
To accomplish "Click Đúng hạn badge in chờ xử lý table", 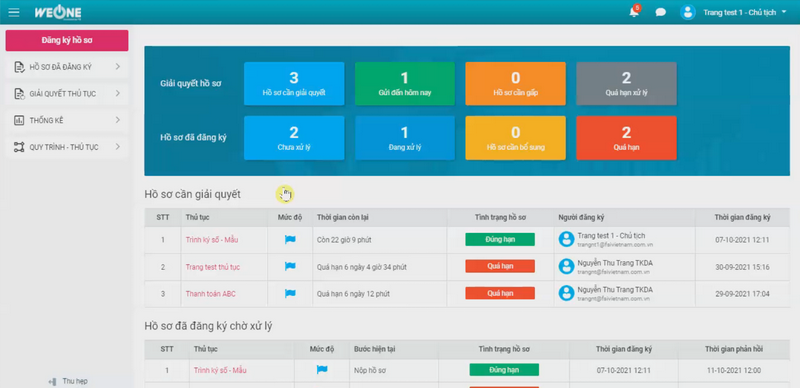I will coord(504,370).
